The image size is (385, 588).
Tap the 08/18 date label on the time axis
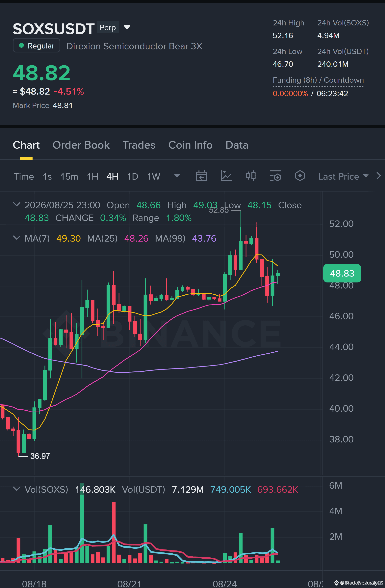(34, 584)
